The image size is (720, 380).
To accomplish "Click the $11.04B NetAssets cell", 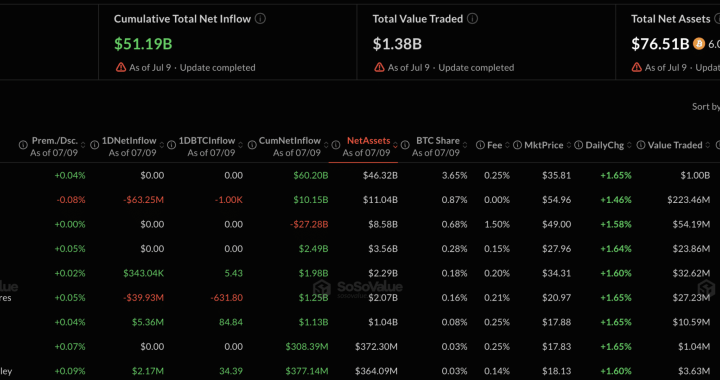I will (x=380, y=200).
